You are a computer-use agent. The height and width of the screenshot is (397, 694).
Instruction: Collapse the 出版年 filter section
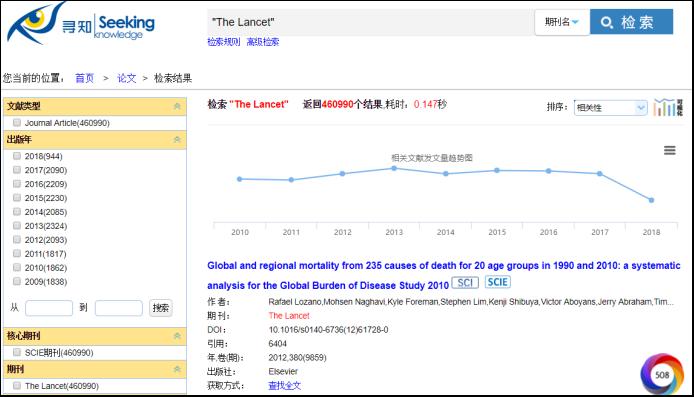[177, 140]
